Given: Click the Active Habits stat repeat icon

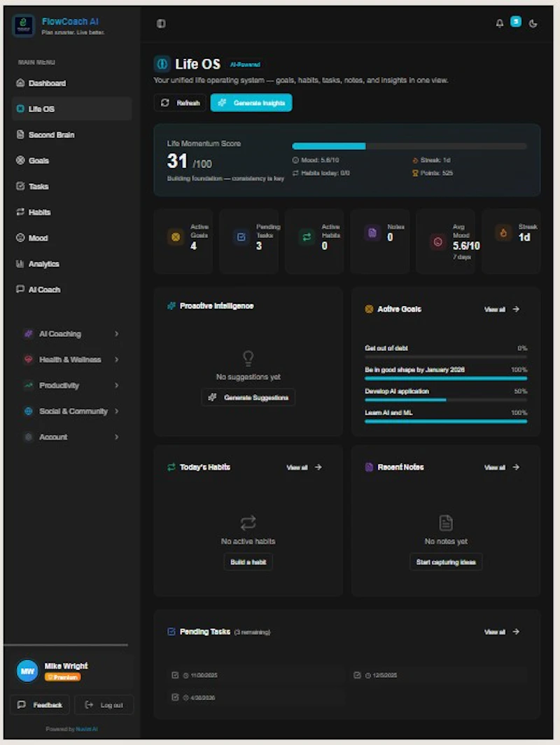Looking at the screenshot, I should click(x=307, y=237).
